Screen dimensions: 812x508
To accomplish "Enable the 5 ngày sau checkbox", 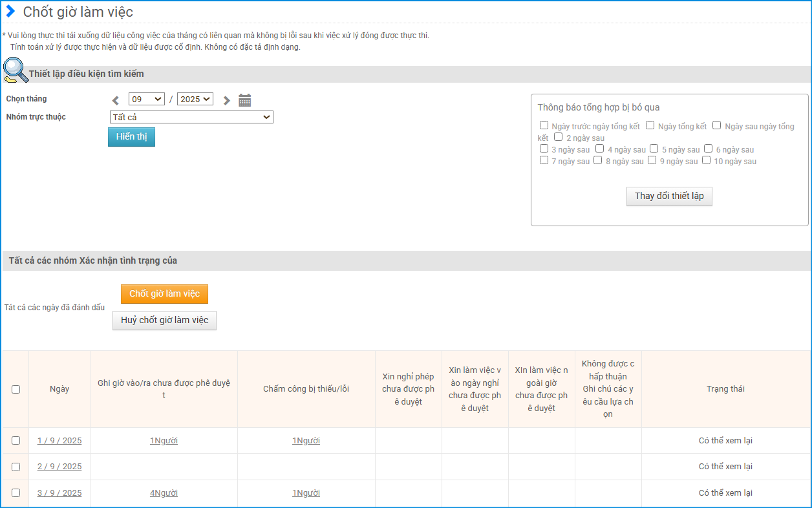I will coord(654,149).
